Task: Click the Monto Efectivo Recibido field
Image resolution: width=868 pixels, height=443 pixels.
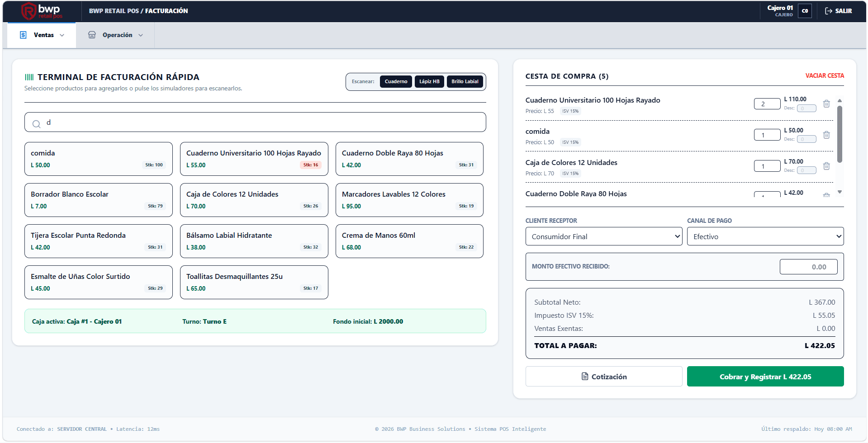Action: [x=808, y=267]
